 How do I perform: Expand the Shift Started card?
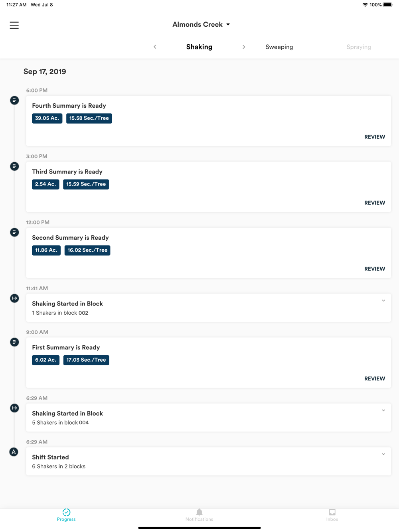383,454
